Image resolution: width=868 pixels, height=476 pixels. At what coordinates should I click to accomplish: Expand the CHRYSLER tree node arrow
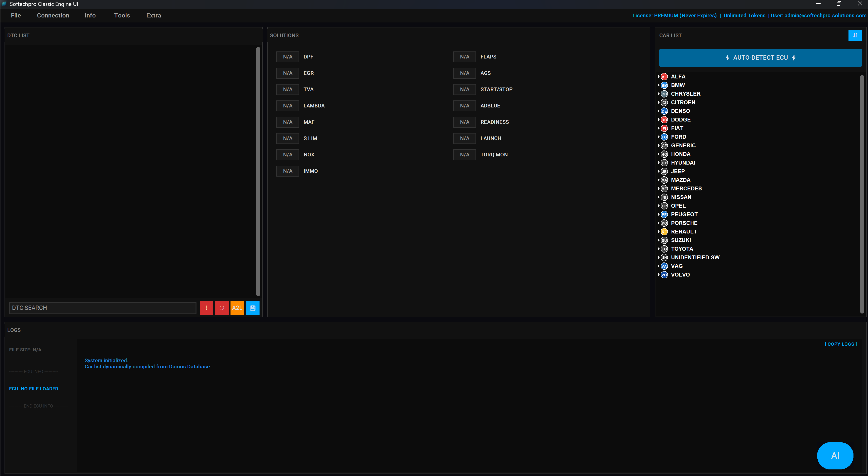[x=659, y=94]
